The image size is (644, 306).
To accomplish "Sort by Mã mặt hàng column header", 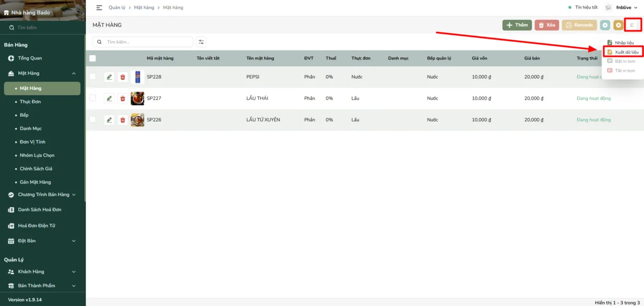I will (x=160, y=58).
